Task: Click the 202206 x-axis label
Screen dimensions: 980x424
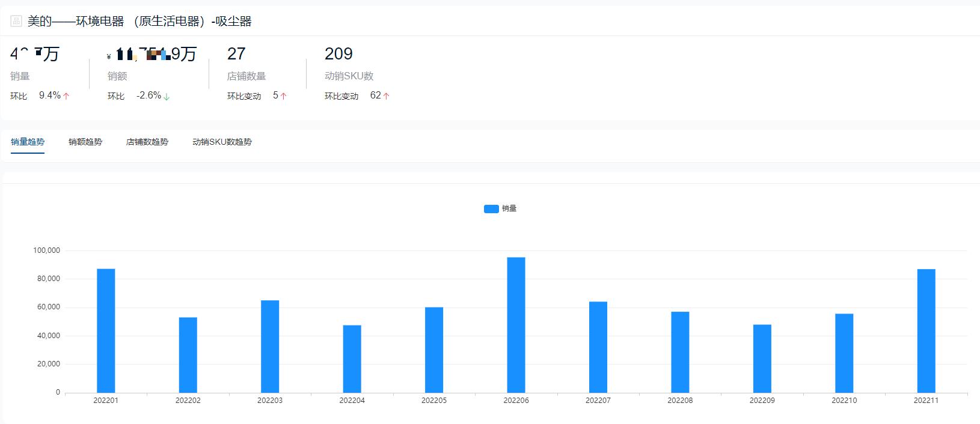Action: [x=516, y=401]
